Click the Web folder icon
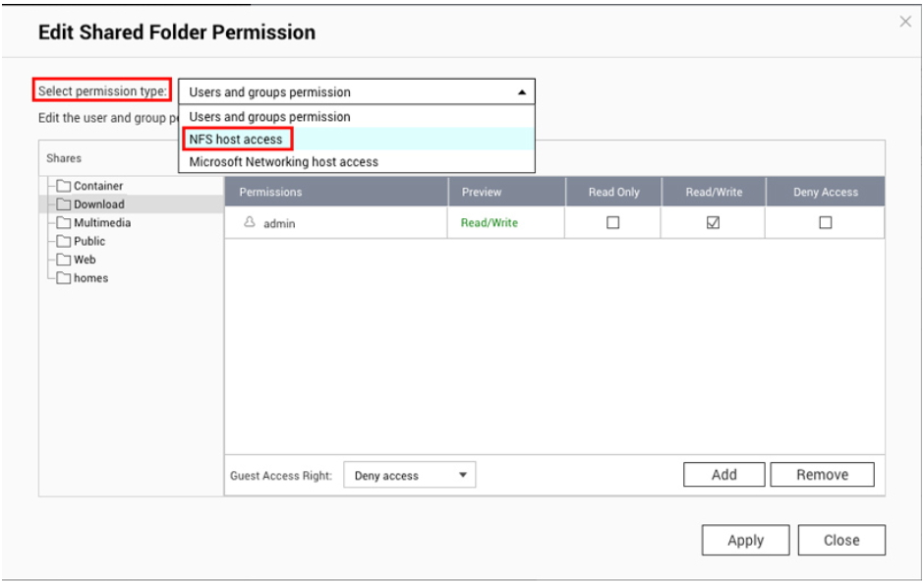The width and height of the screenshot is (924, 583). pos(64,261)
